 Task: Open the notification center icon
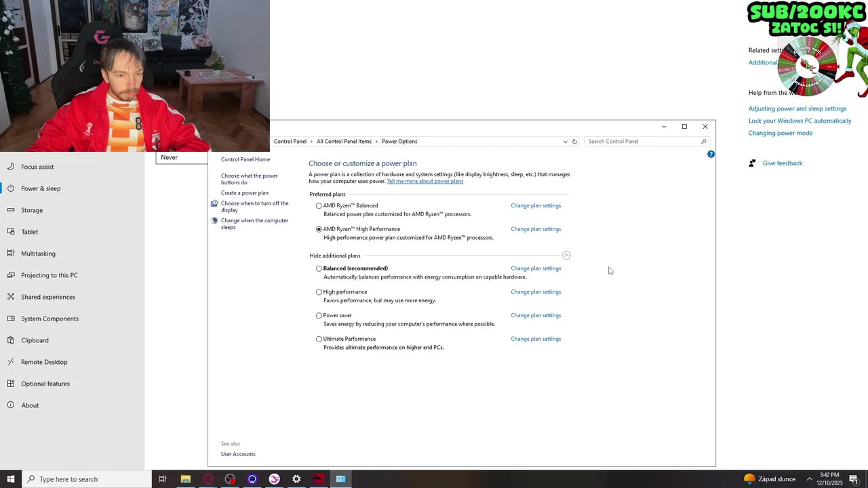pos(854,479)
